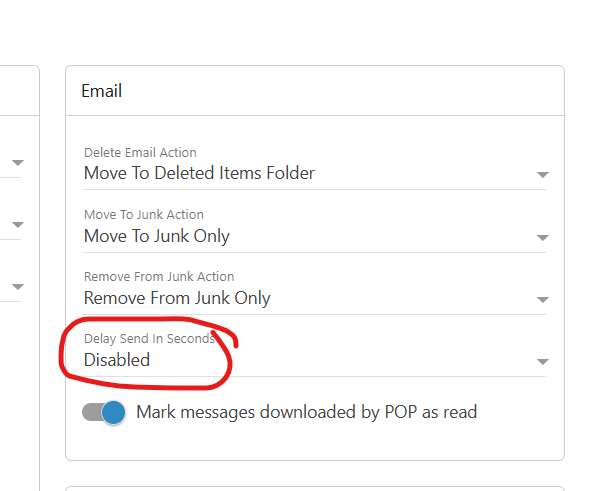This screenshot has width=591, height=491.
Task: Expand the lowest dropdown arrow in left panel
Action: coord(18,287)
